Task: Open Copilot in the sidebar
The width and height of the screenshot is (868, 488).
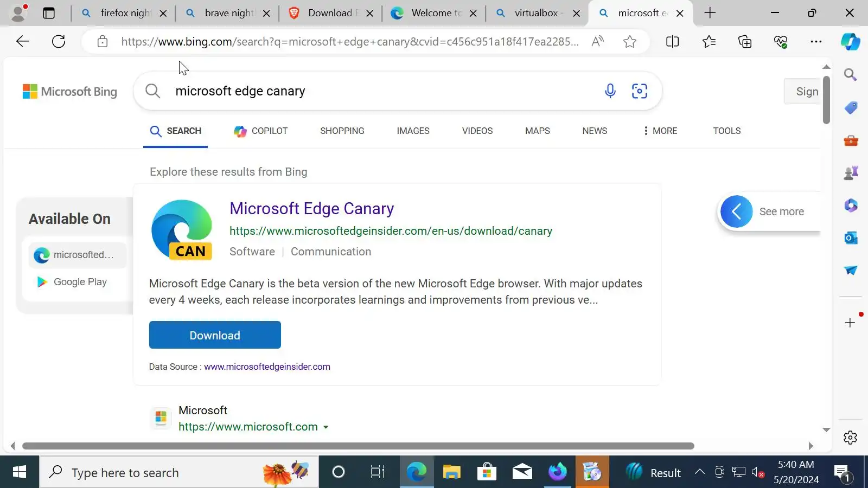Action: pyautogui.click(x=850, y=42)
